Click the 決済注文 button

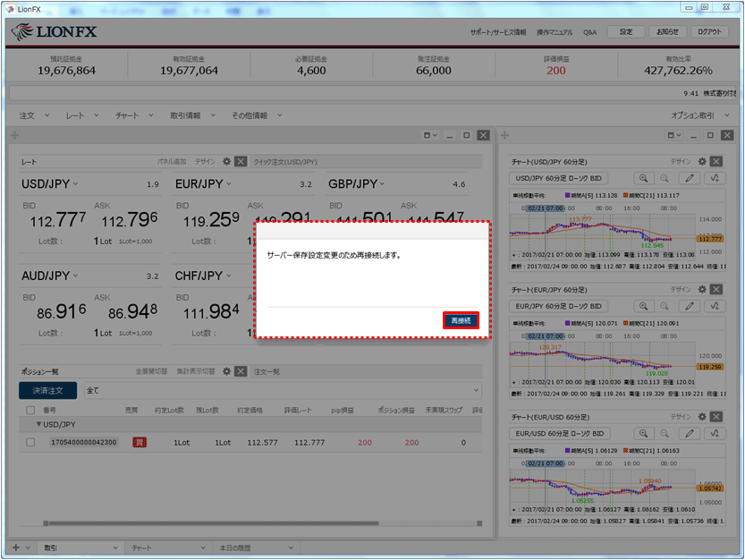click(47, 390)
